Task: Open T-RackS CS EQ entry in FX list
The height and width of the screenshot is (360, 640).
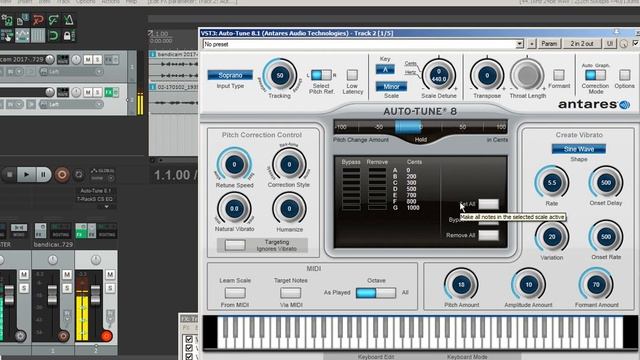Action: tap(96, 199)
